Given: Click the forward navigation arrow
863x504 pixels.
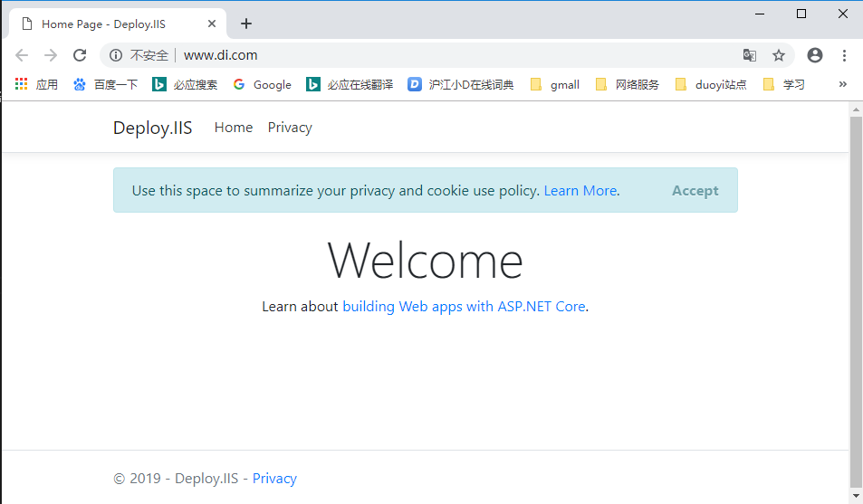Looking at the screenshot, I should click(x=51, y=55).
